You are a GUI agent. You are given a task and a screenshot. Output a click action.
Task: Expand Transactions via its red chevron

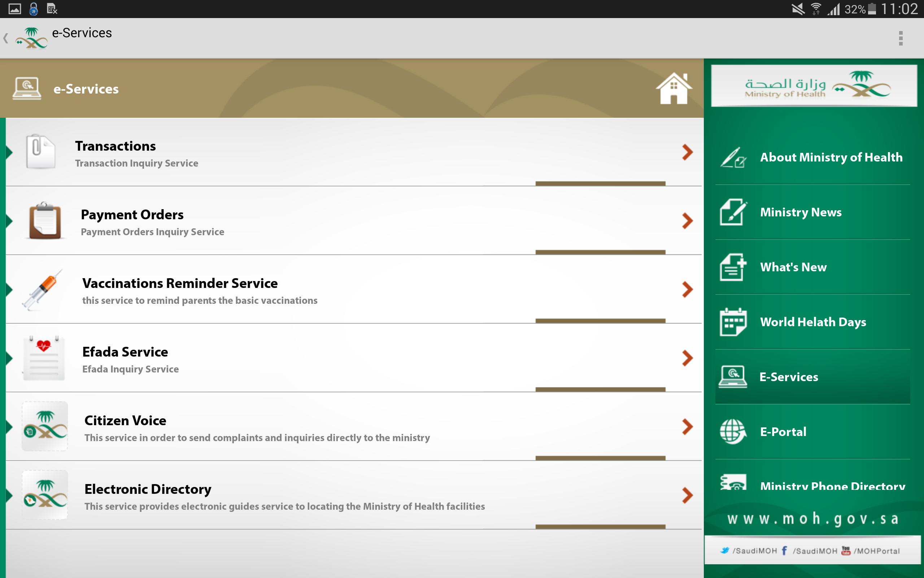687,152
